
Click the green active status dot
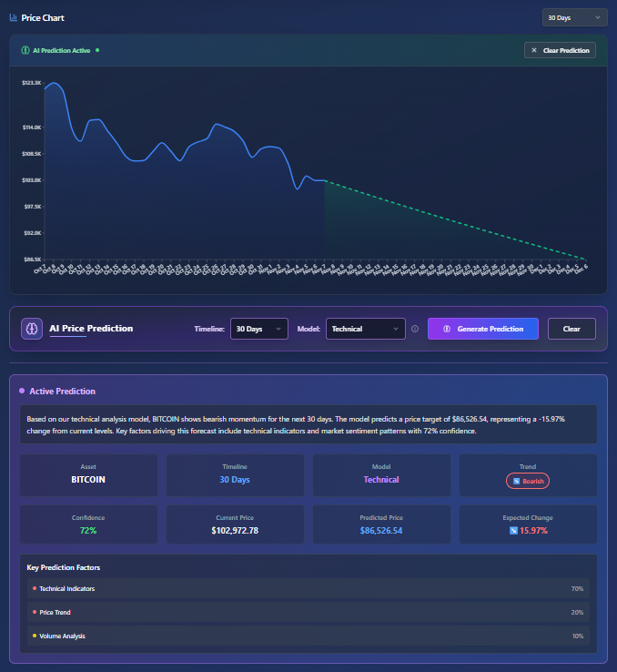point(97,50)
